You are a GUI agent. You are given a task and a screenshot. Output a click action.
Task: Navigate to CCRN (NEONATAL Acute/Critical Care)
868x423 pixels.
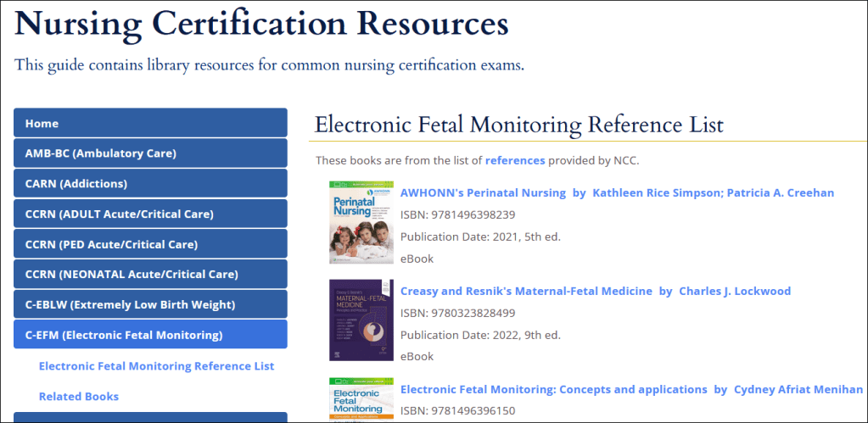[150, 274]
